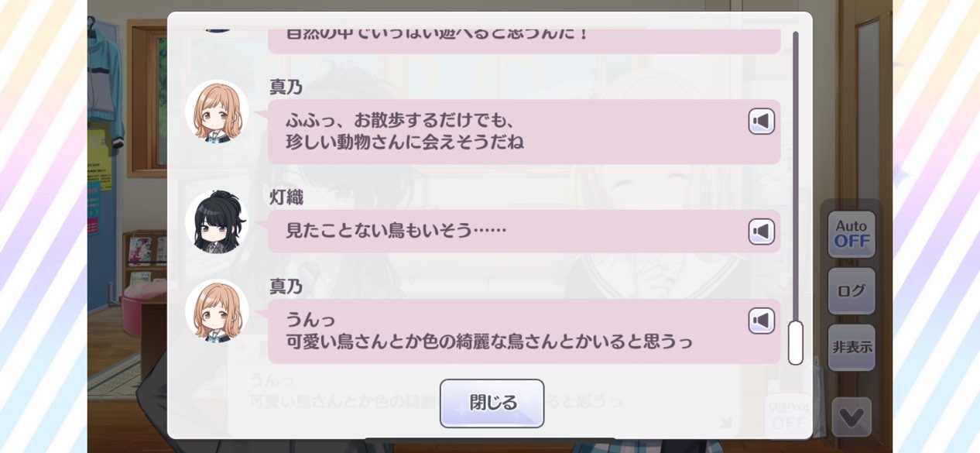Click the partially visible top message bubble
Image resolution: width=980 pixels, height=453 pixels.
pos(524,41)
